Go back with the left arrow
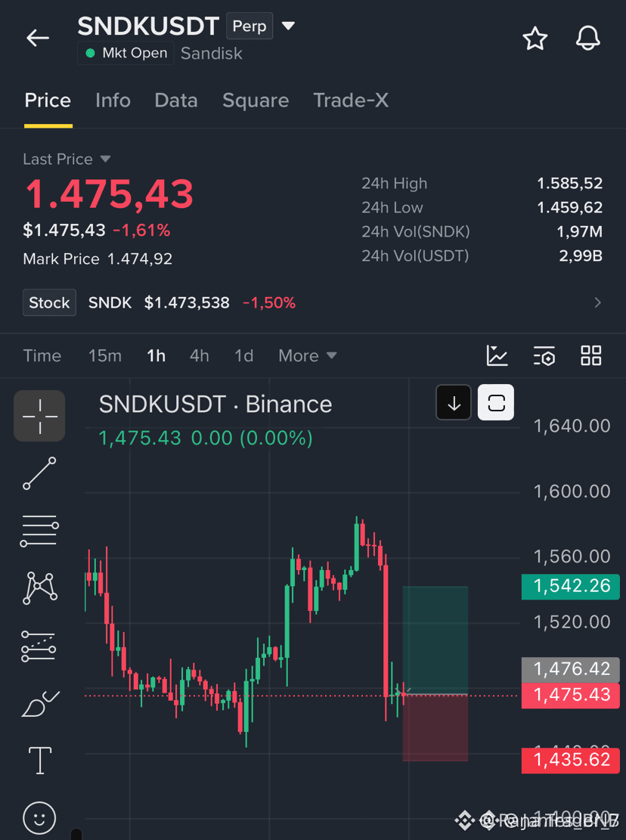This screenshot has width=626, height=840. 38,38
